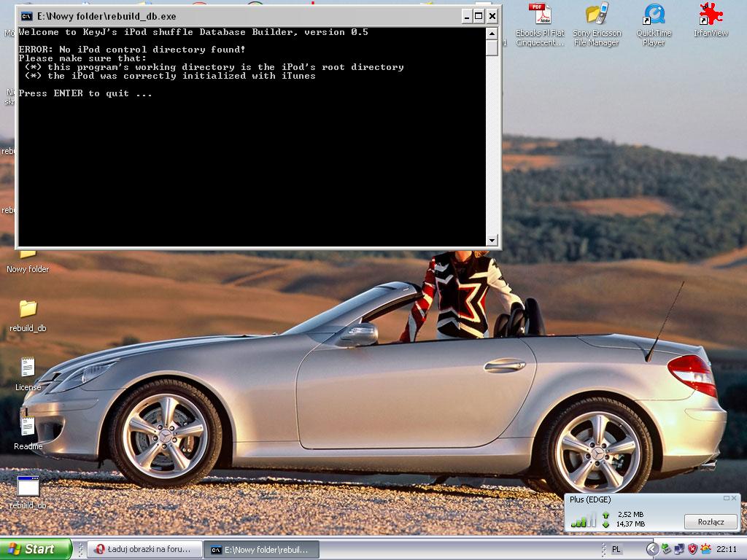
Task: Click the Rozłącz button in Plus (EDGE) popup
Action: click(711, 522)
